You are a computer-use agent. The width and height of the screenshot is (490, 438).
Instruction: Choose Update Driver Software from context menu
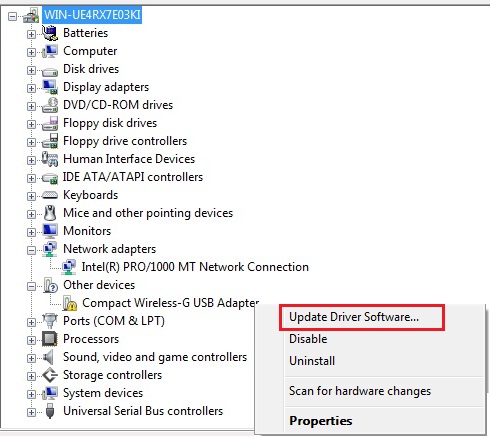362,317
